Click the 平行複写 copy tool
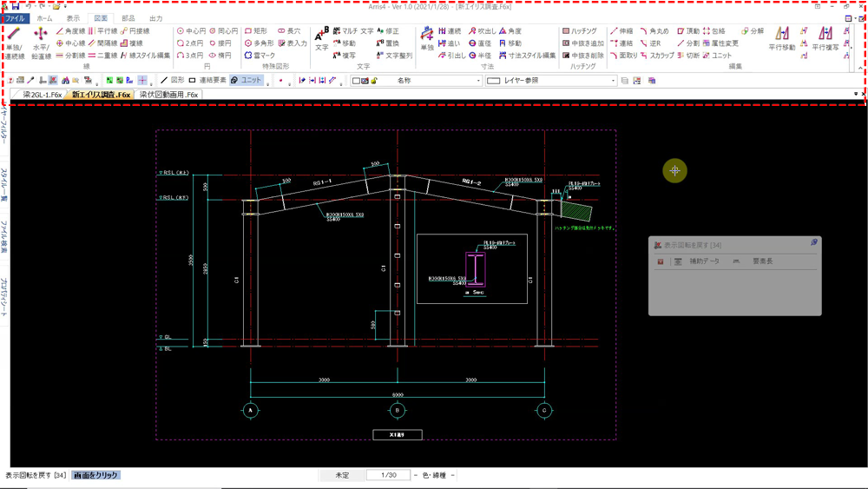This screenshot has height=489, width=868. coord(825,40)
